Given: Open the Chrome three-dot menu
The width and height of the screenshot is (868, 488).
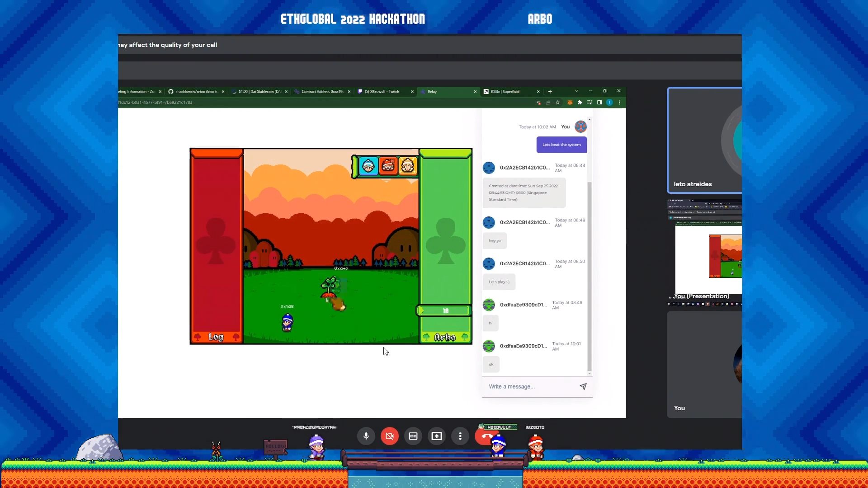Looking at the screenshot, I should [x=619, y=103].
